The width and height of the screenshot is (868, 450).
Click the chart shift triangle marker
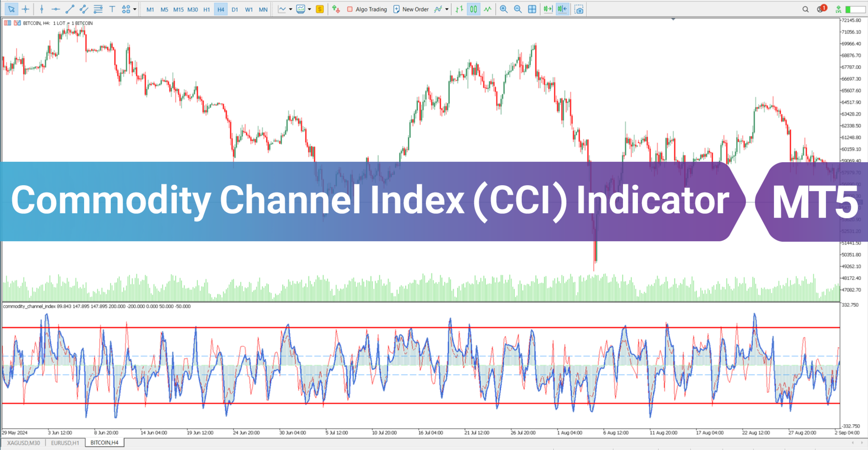coord(673,19)
